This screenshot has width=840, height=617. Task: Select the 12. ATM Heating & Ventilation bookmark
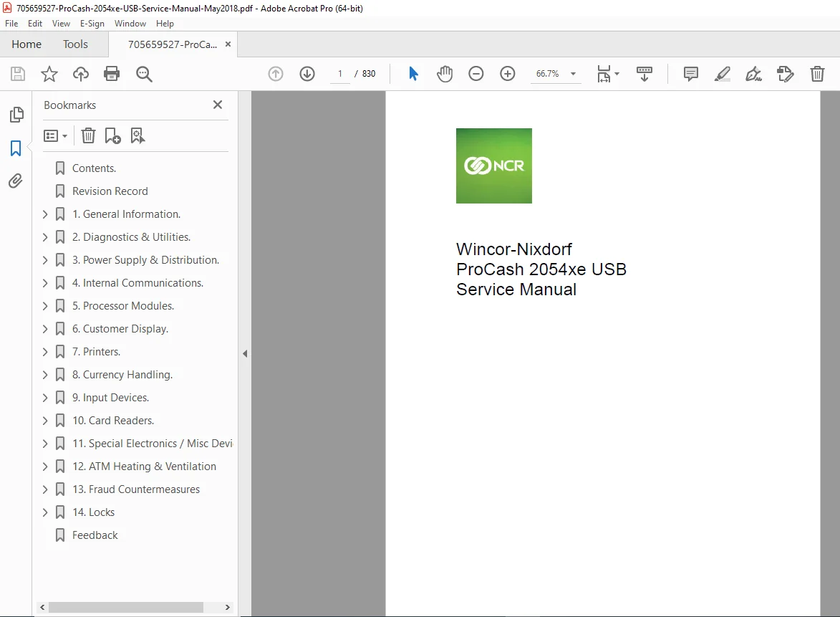pos(145,467)
